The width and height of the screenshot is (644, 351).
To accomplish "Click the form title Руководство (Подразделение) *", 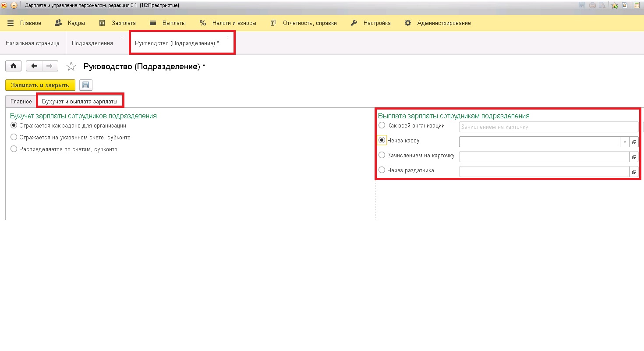I will (x=144, y=67).
